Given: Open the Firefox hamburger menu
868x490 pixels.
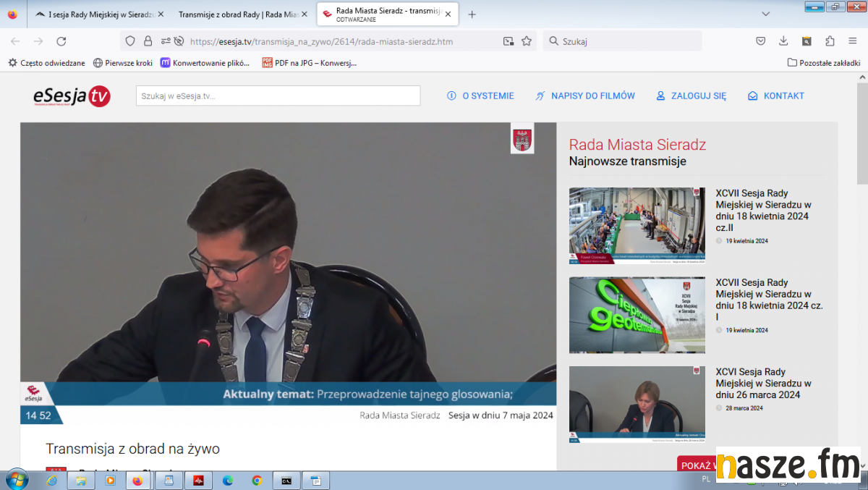Looking at the screenshot, I should 852,41.
